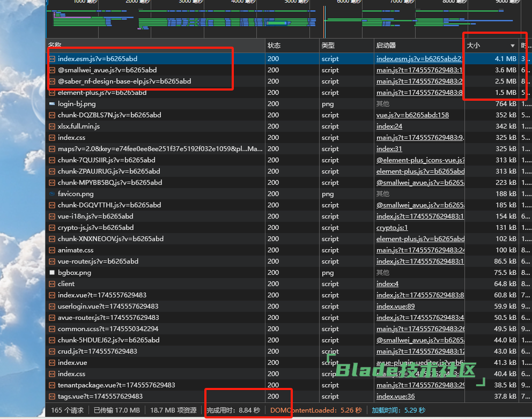
Task: Open initiator link index.vue:89
Action: click(x=395, y=306)
